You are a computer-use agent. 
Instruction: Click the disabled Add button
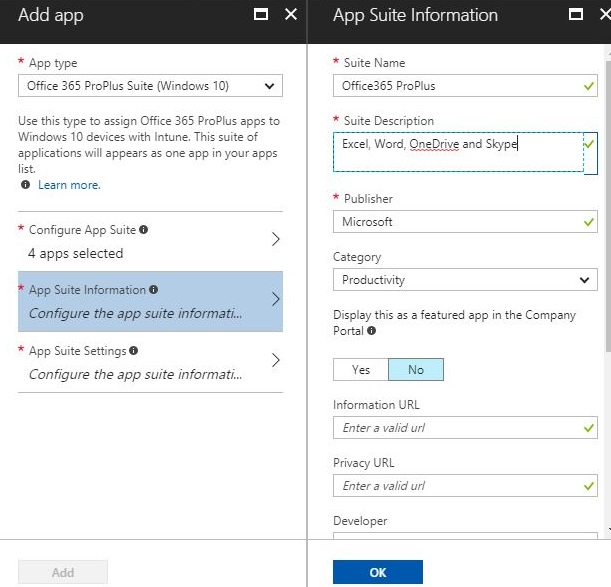[63, 572]
